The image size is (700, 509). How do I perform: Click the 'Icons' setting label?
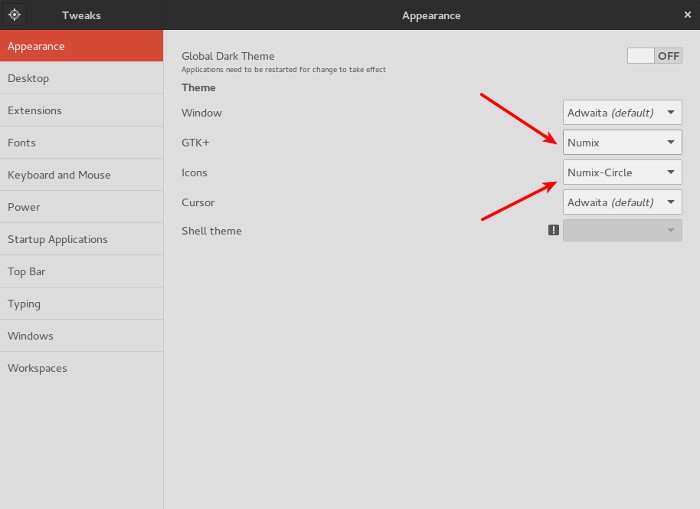point(194,173)
